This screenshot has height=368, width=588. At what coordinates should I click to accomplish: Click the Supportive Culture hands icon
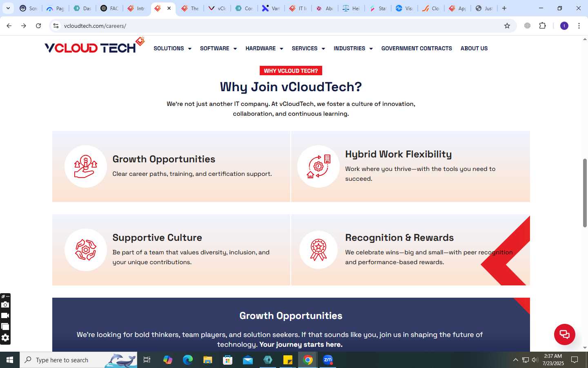tap(86, 250)
